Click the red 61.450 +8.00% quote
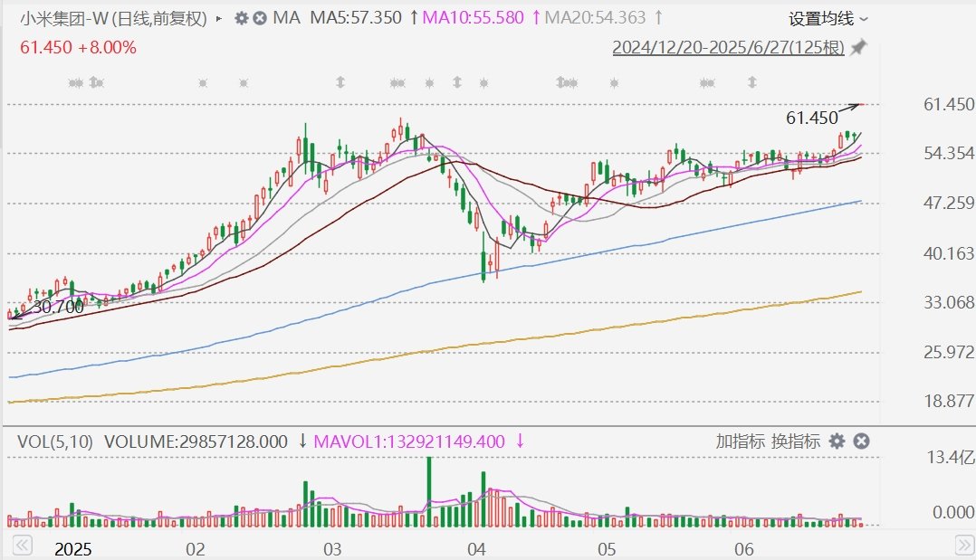Screen dimensions: 976x560 point(78,47)
